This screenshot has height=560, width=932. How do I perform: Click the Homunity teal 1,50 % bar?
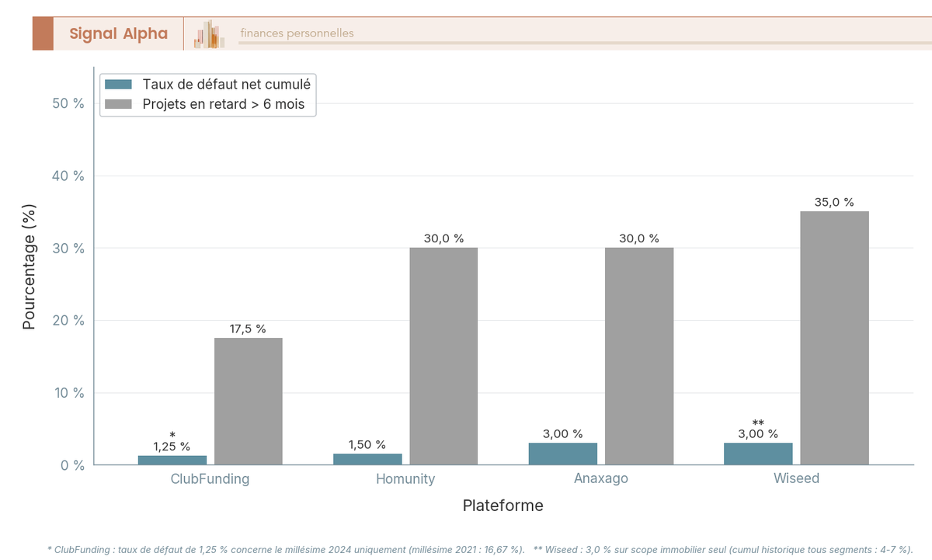coord(367,459)
